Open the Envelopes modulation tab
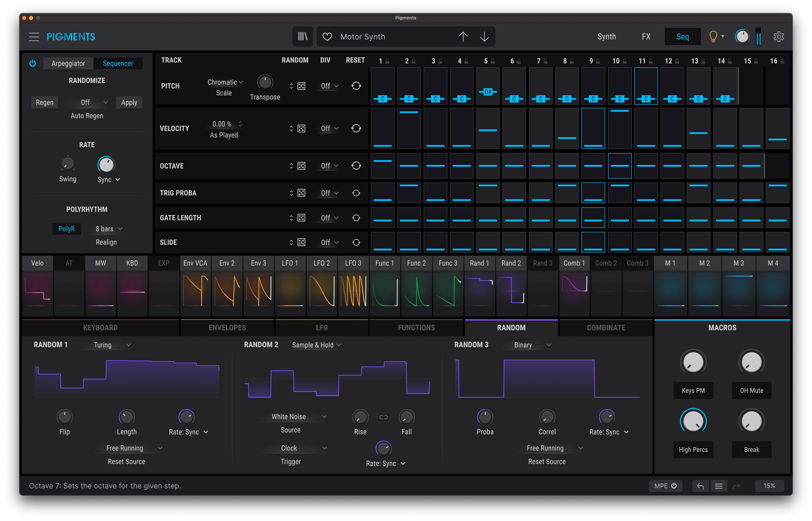The image size is (812, 521). point(227,328)
